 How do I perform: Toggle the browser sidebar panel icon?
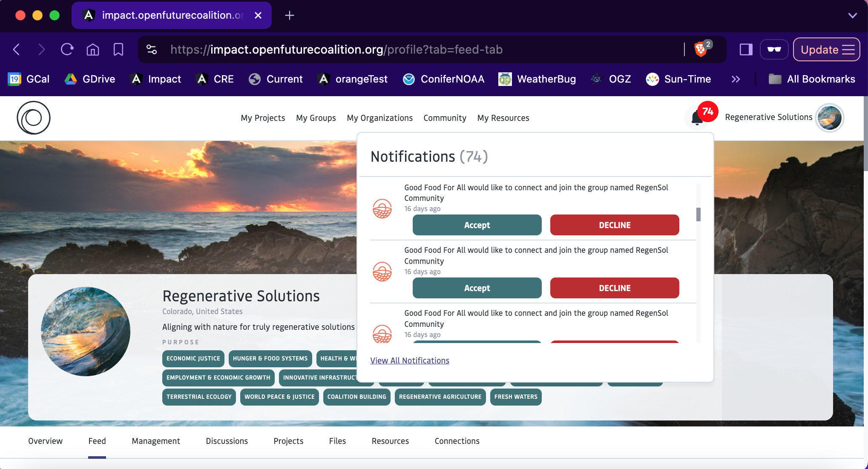pyautogui.click(x=746, y=49)
